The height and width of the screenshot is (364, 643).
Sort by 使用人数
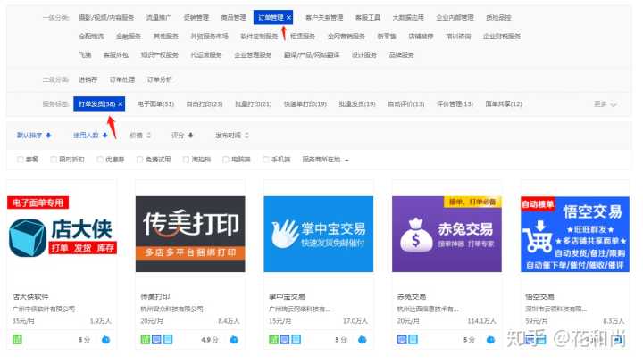point(89,136)
